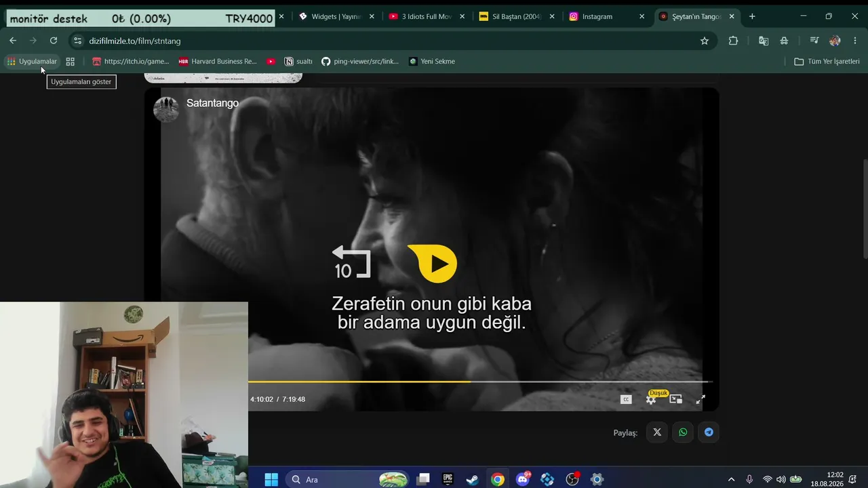Share the film on X

[657, 432]
